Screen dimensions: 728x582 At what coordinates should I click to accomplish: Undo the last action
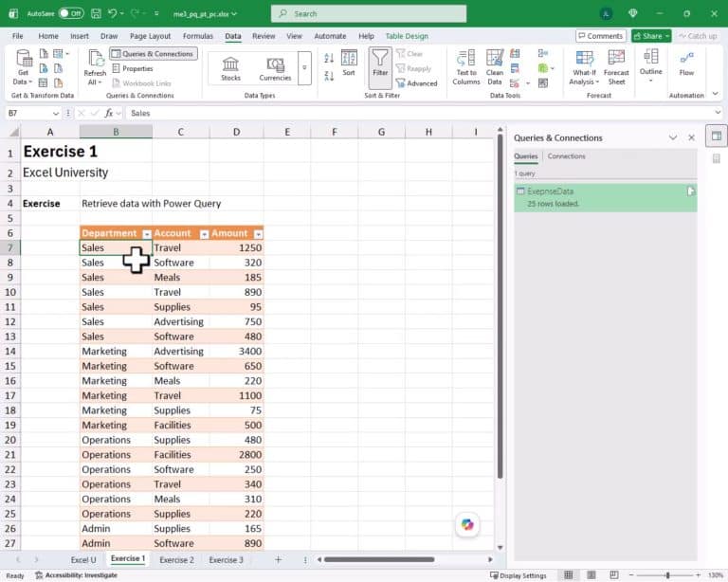pos(113,13)
